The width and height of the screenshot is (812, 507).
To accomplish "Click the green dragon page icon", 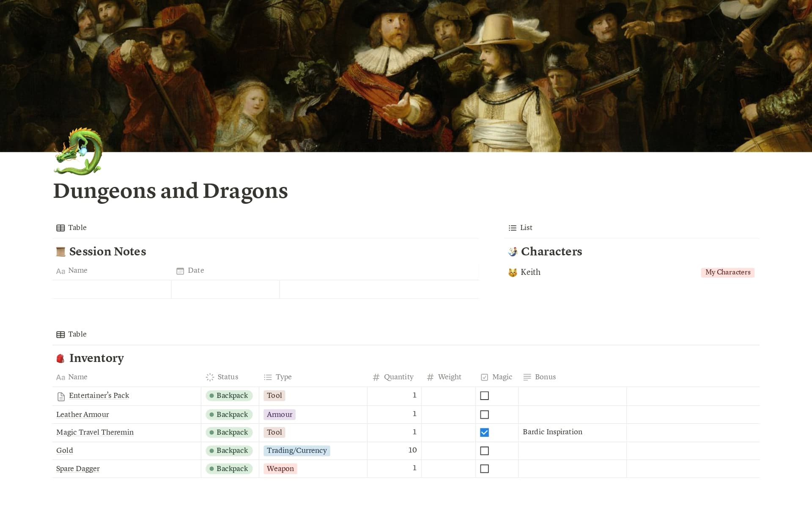I will 78,152.
